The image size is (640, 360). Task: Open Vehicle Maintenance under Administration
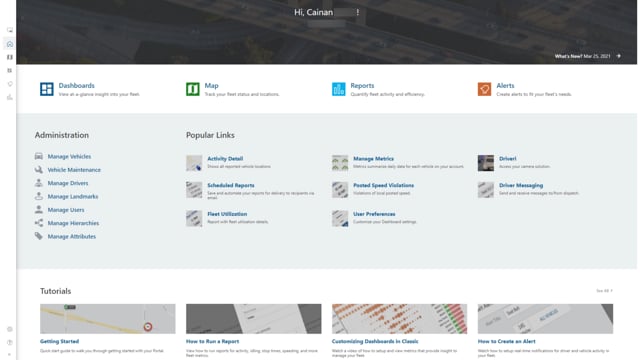74,170
